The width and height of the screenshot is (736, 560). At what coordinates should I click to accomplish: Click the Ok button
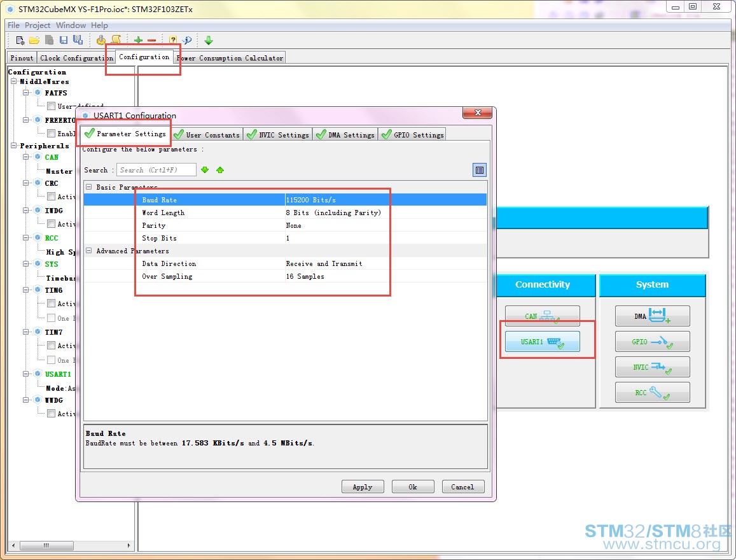[x=413, y=487]
